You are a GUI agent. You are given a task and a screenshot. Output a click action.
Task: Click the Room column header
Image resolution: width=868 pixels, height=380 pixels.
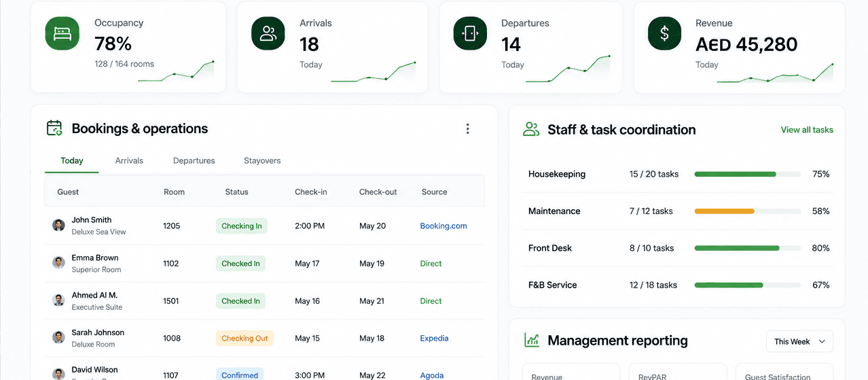(x=174, y=192)
